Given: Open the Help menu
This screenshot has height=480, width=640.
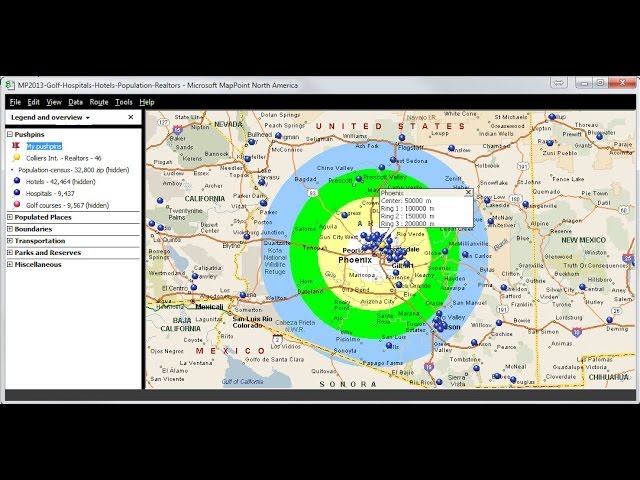Looking at the screenshot, I should (147, 102).
